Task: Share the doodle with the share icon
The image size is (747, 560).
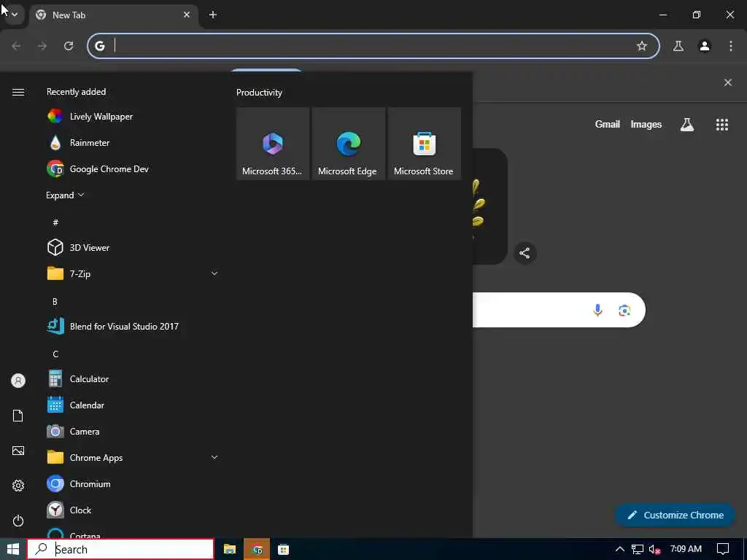Action: click(525, 253)
